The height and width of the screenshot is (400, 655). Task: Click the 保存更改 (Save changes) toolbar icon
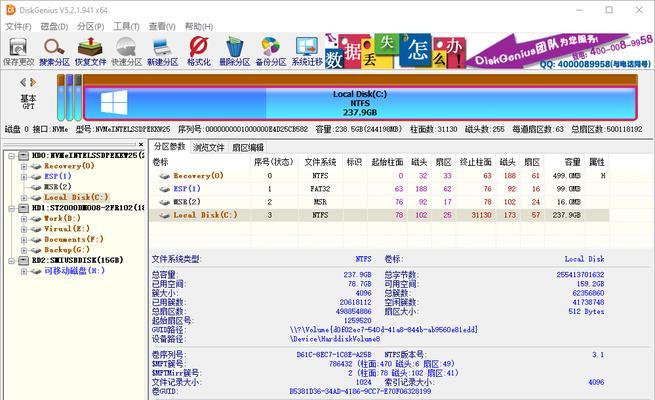[x=18, y=52]
